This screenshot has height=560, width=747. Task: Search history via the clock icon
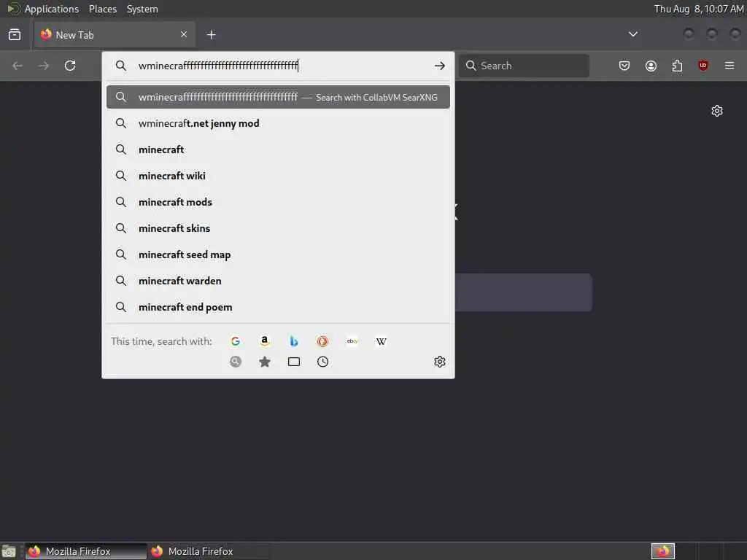pyautogui.click(x=322, y=362)
